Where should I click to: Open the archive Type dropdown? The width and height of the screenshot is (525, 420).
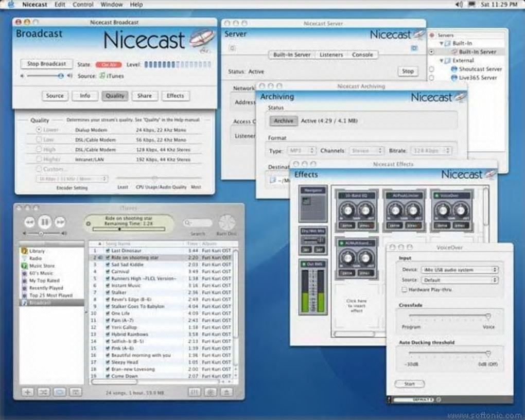(x=301, y=151)
